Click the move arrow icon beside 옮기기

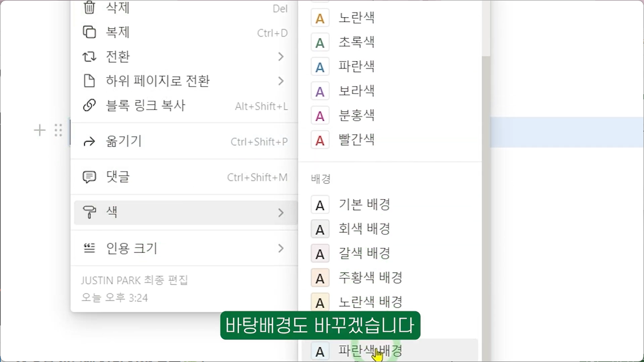pyautogui.click(x=89, y=142)
